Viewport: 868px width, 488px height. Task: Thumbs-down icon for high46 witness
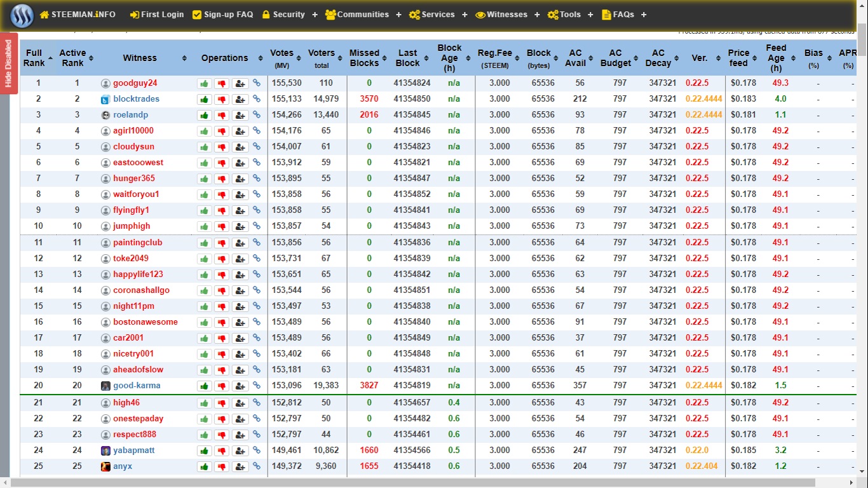click(x=221, y=403)
